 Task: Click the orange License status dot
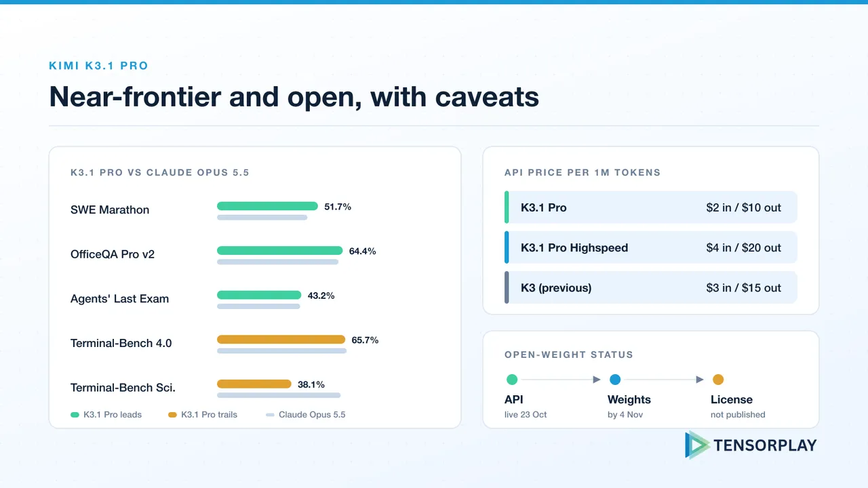(718, 380)
